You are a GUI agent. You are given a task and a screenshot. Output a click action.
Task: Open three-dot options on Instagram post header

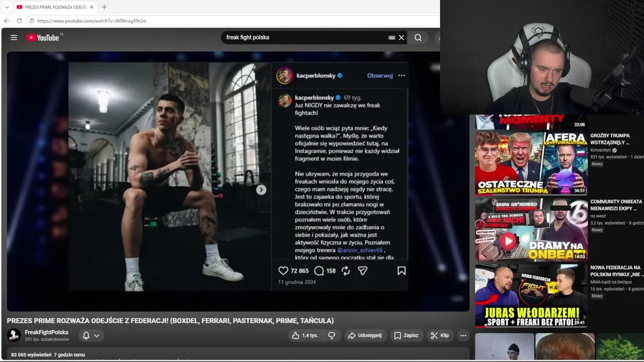click(401, 75)
